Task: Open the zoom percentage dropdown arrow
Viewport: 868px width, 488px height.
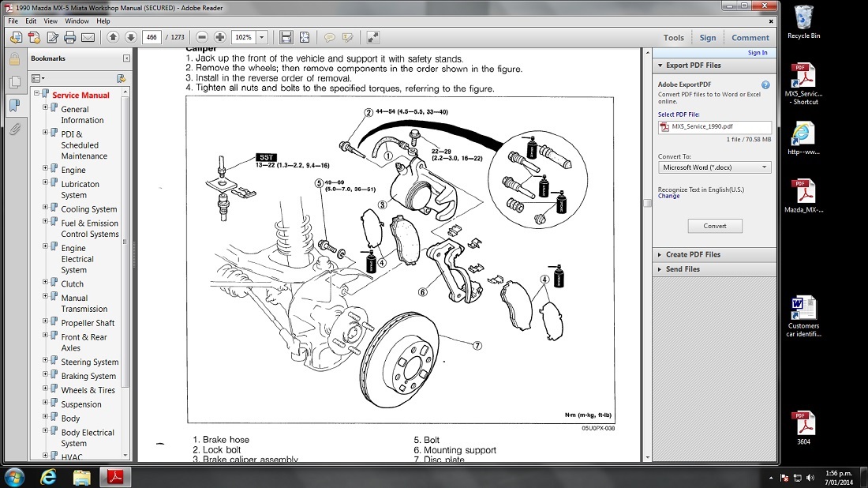Action: [262, 37]
